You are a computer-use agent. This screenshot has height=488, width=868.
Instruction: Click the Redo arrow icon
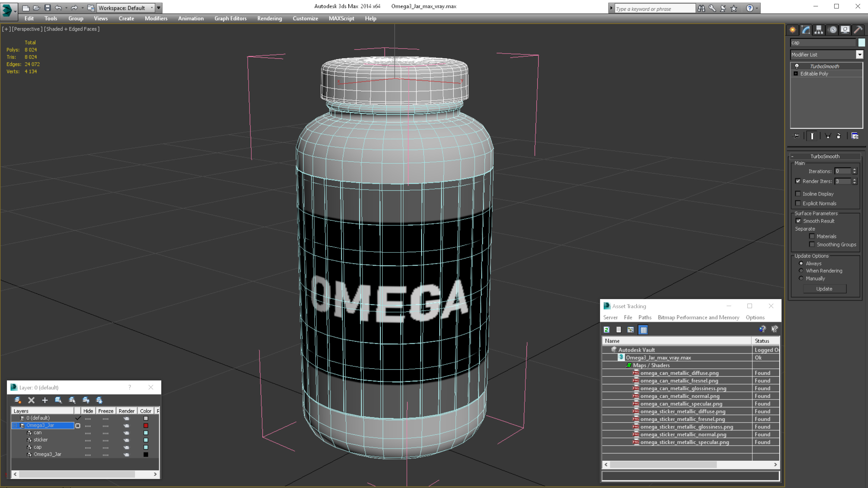[74, 8]
